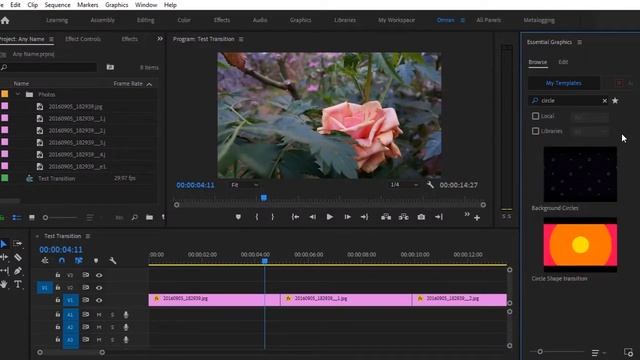The image size is (640, 360).
Task: Select the Track Select Forward tool
Action: click(x=18, y=244)
